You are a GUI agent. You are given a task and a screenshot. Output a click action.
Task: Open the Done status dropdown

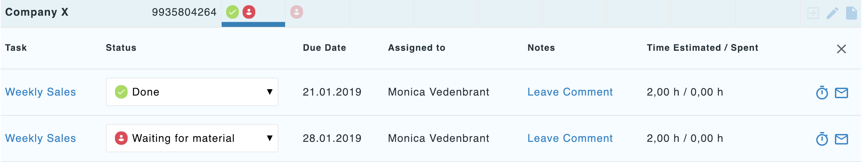point(192,92)
